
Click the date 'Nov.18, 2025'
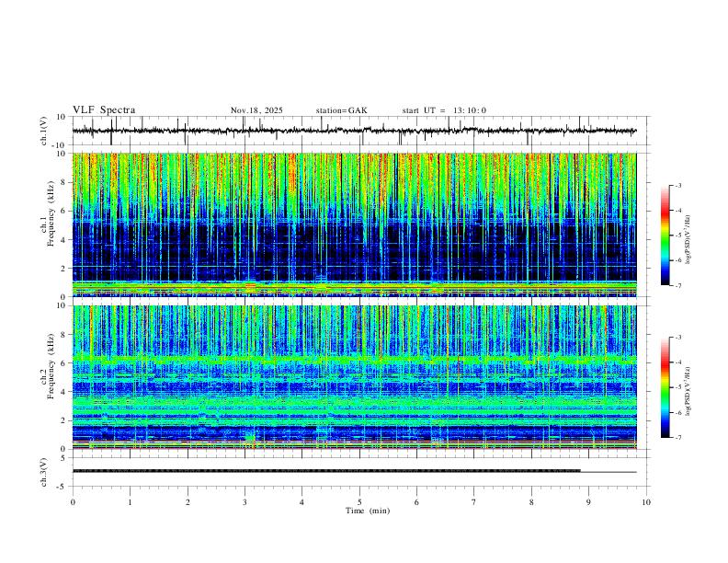coord(256,110)
